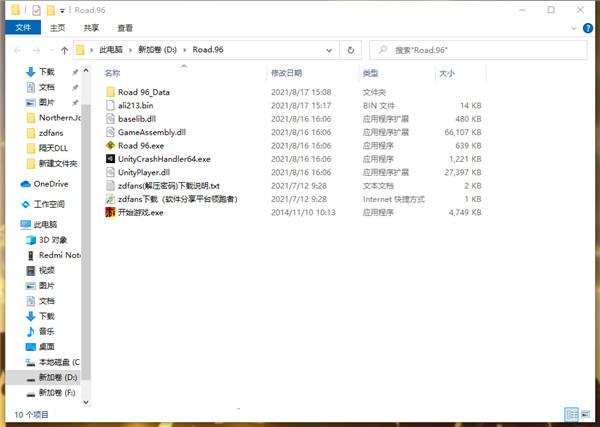Click the New folder quick access icon

pos(51,10)
